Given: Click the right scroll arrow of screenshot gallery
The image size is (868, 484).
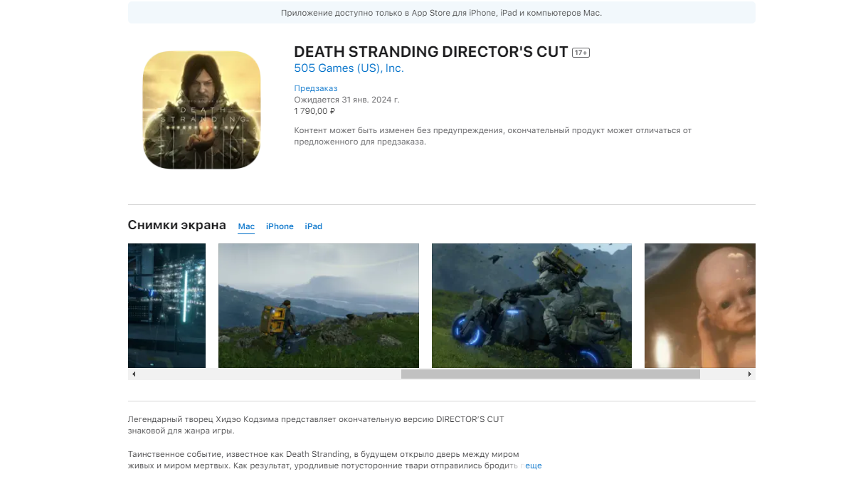Looking at the screenshot, I should pyautogui.click(x=749, y=374).
